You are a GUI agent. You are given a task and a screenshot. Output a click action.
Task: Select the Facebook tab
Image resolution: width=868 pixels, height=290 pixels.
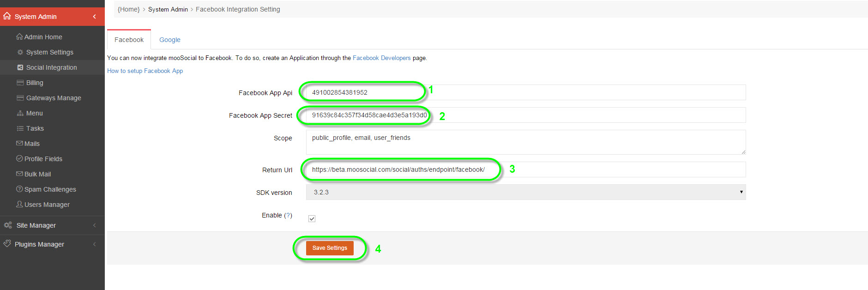click(x=129, y=40)
